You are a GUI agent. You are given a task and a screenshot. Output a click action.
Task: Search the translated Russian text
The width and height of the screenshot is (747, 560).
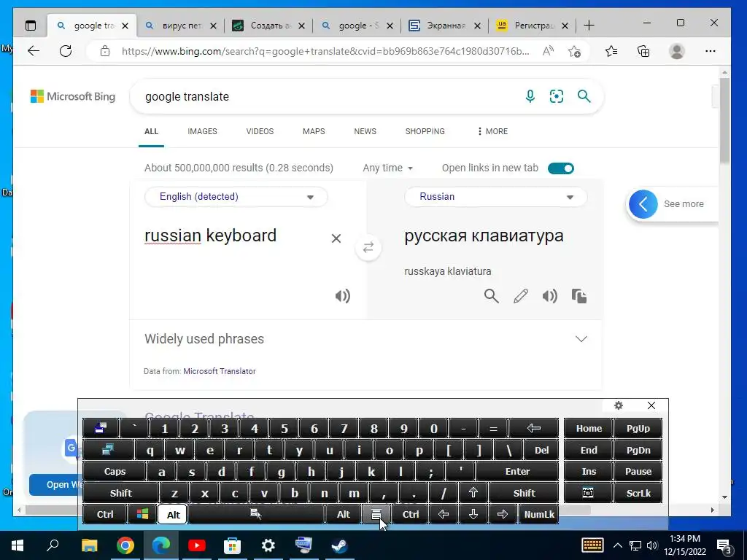point(491,296)
